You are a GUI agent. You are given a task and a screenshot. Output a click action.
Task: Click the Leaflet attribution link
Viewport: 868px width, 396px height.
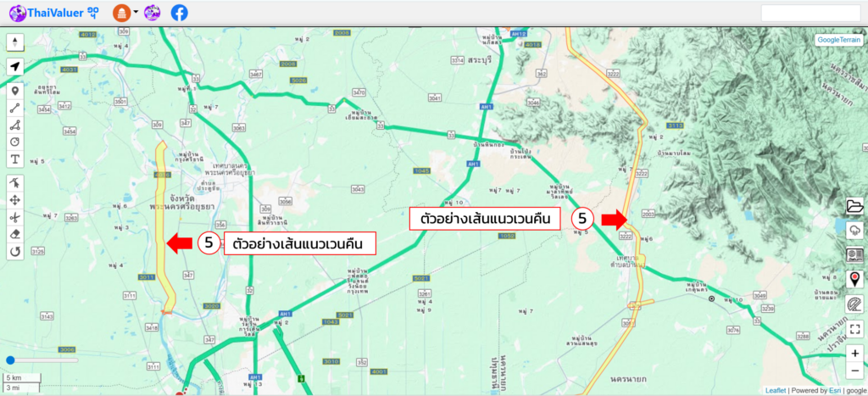775,391
